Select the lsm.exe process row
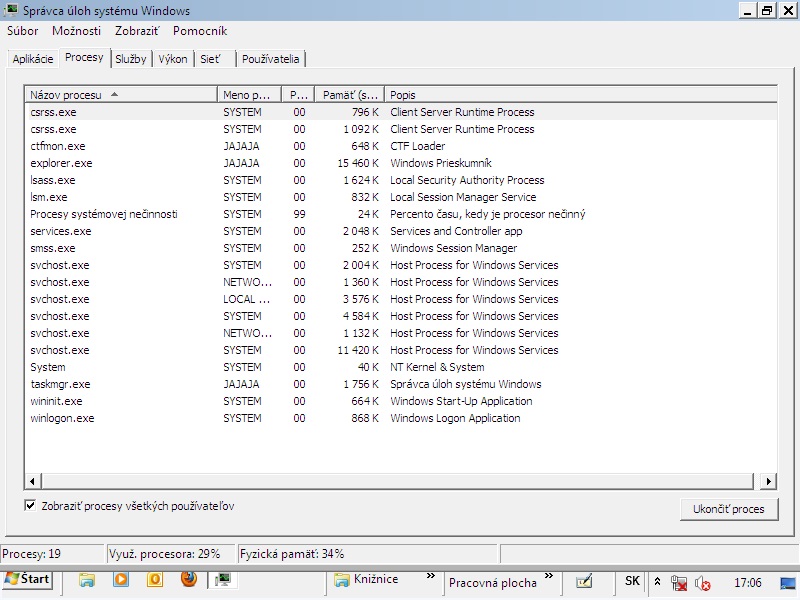The height and width of the screenshot is (600, 800). (x=401, y=197)
